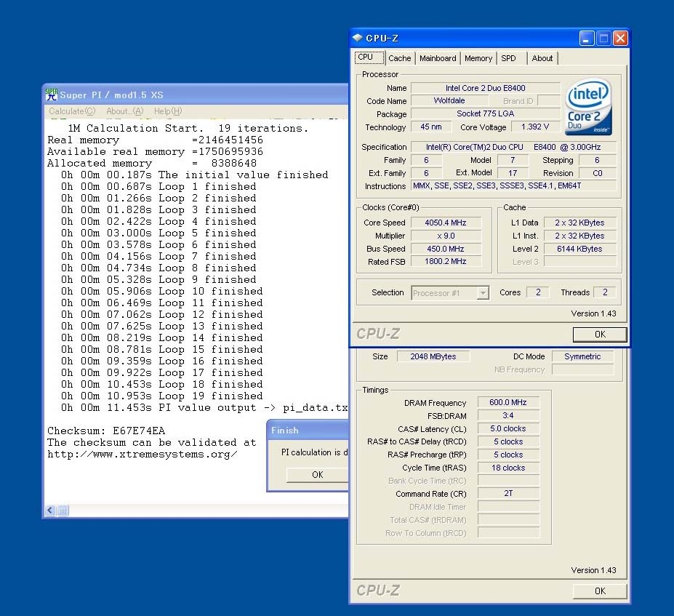Click the left scroll arrow in Super PI
This screenshot has width=674, height=616.
50,511
